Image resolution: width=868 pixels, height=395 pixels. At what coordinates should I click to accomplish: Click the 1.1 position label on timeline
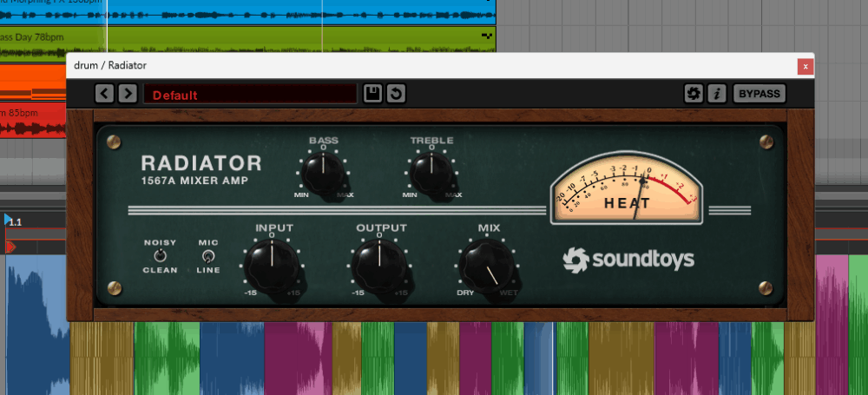16,222
